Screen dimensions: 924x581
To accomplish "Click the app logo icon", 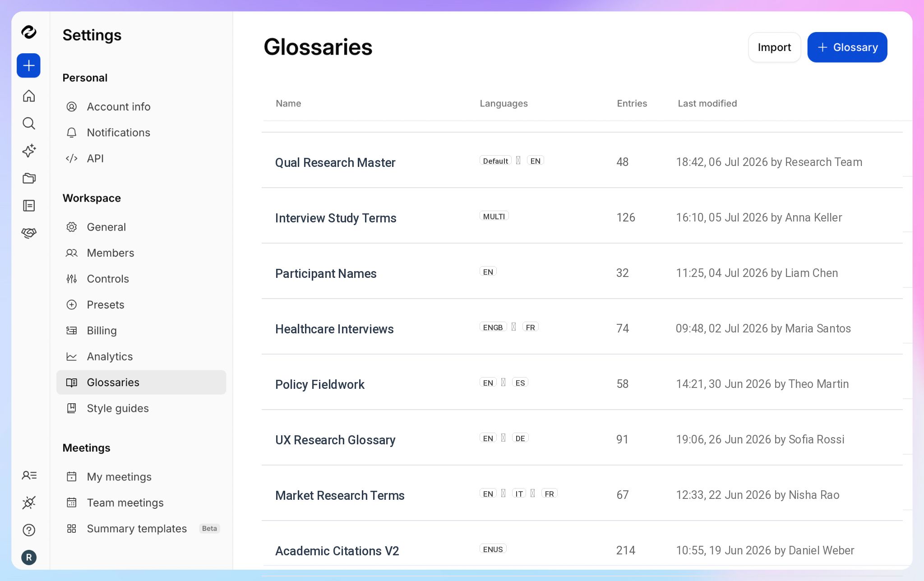I will (29, 32).
